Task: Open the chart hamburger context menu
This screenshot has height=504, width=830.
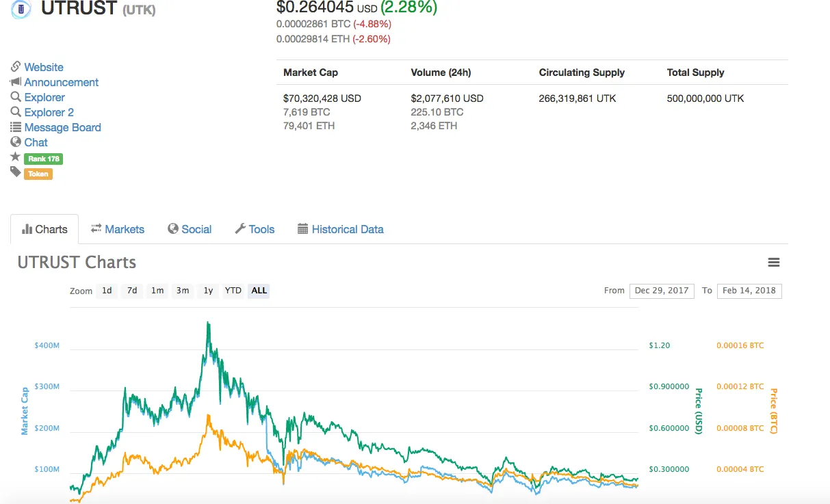Action: (774, 263)
